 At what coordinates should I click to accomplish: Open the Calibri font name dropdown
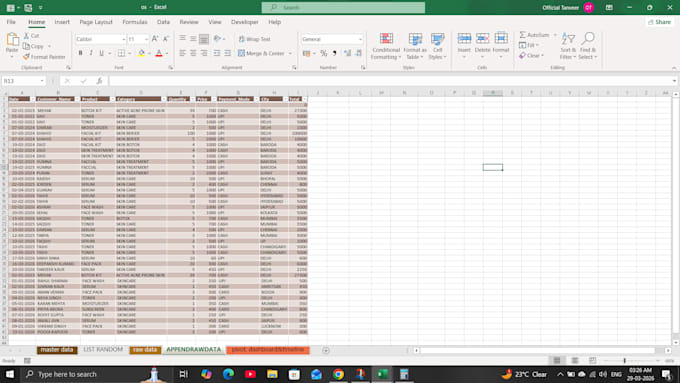click(x=123, y=39)
